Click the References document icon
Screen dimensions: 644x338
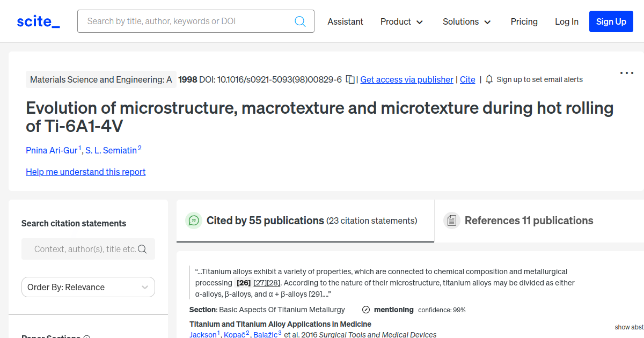point(451,221)
